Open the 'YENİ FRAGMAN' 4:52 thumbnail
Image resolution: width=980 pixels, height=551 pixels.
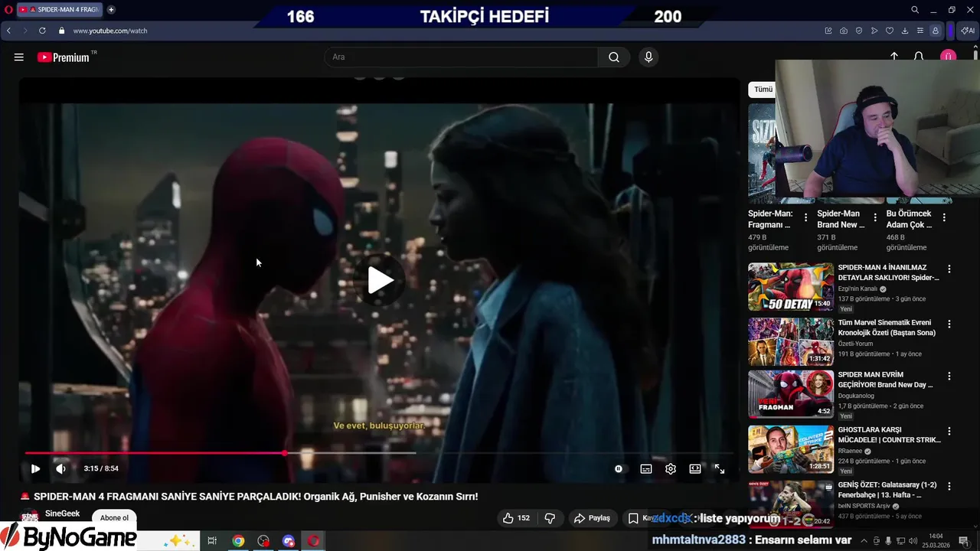coord(791,395)
